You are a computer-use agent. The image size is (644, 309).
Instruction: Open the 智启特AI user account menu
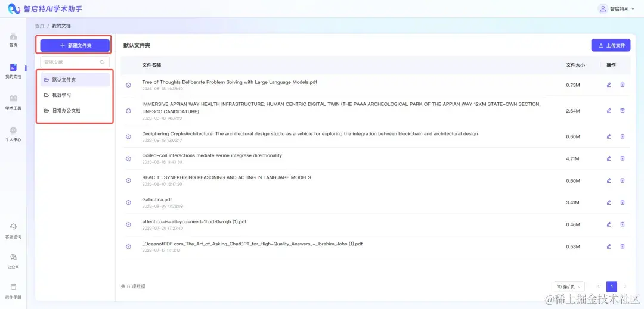[x=616, y=8]
